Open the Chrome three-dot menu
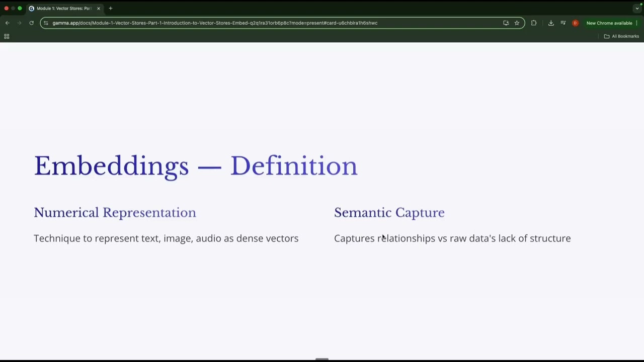The width and height of the screenshot is (644, 362). (636, 23)
